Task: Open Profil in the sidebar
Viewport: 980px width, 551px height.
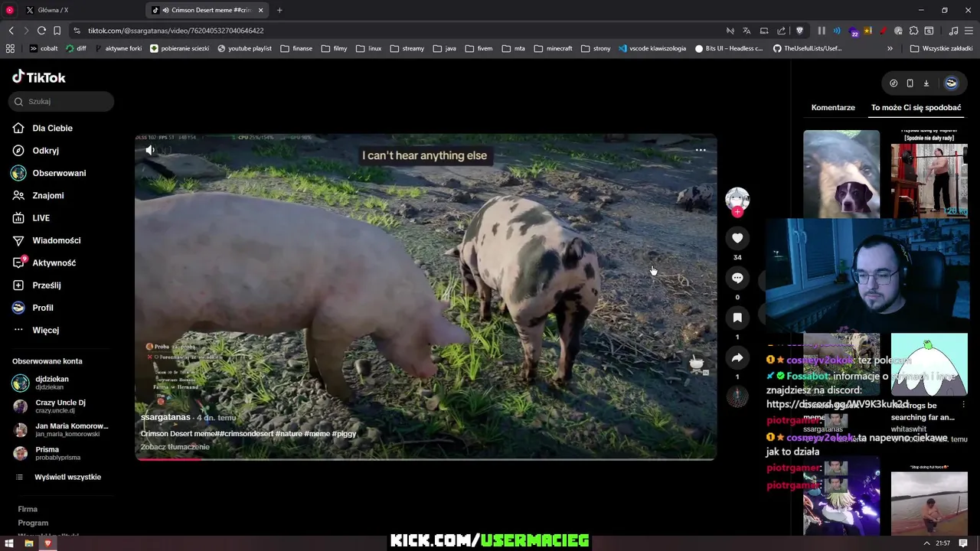Action: point(43,308)
